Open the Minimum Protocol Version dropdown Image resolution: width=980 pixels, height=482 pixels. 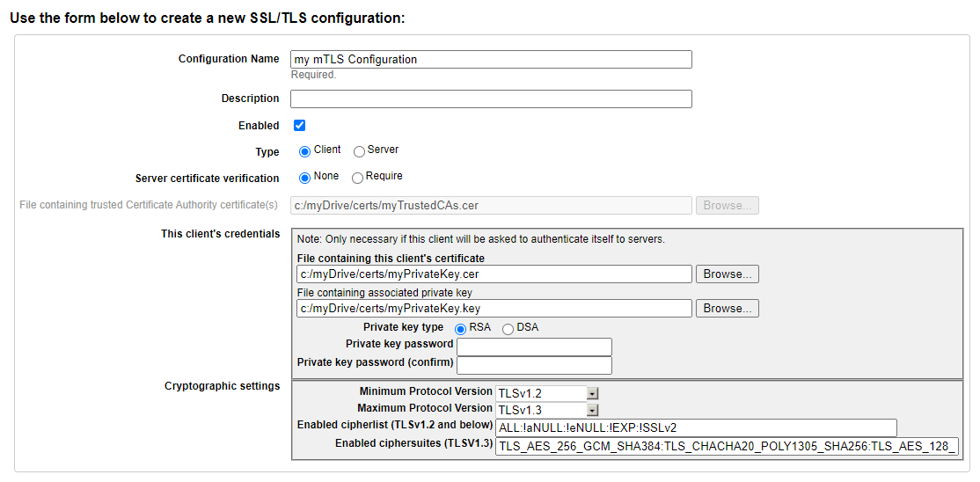(x=547, y=393)
